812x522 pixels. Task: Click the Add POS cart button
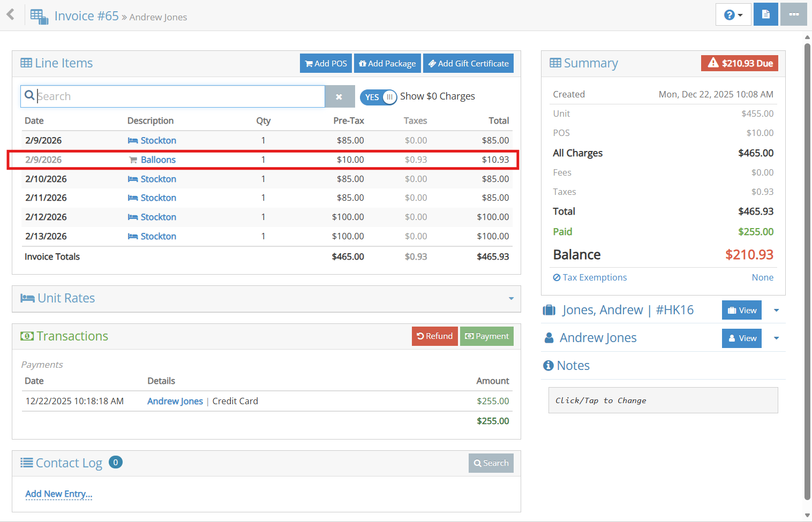point(326,63)
